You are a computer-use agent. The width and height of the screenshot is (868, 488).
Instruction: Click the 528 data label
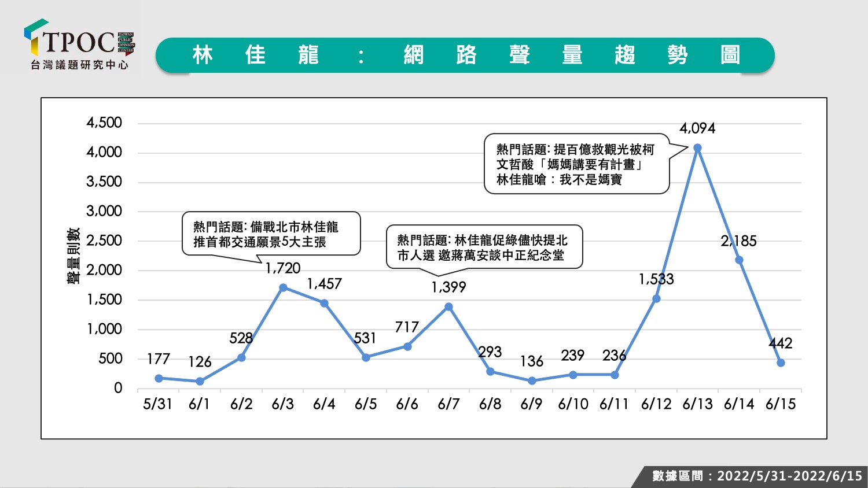(x=241, y=338)
